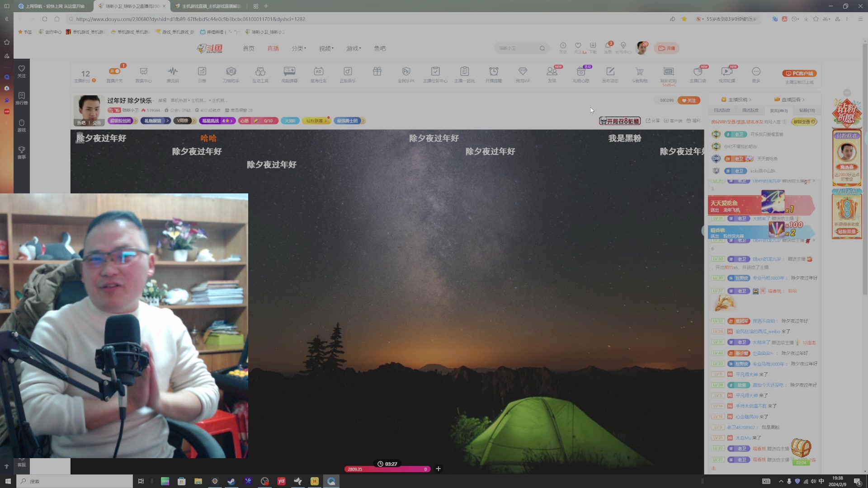868x488 pixels.
Task: Open the 游戏 dropdown in navigation
Action: click(x=354, y=48)
